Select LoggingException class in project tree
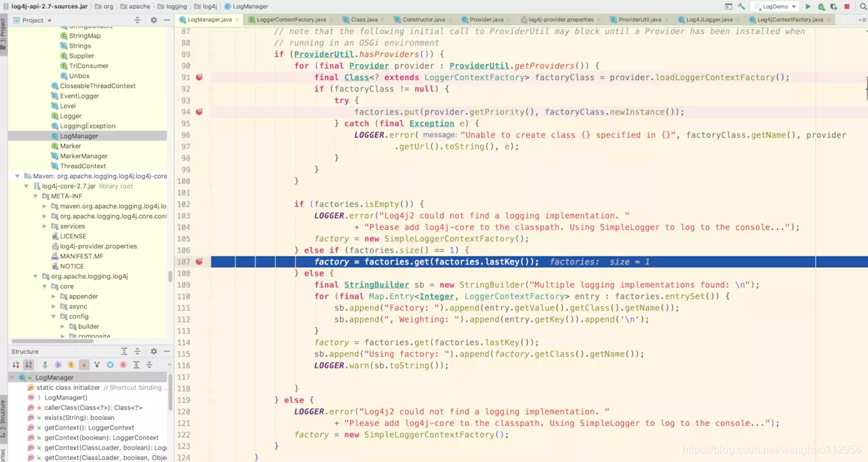 pos(87,126)
